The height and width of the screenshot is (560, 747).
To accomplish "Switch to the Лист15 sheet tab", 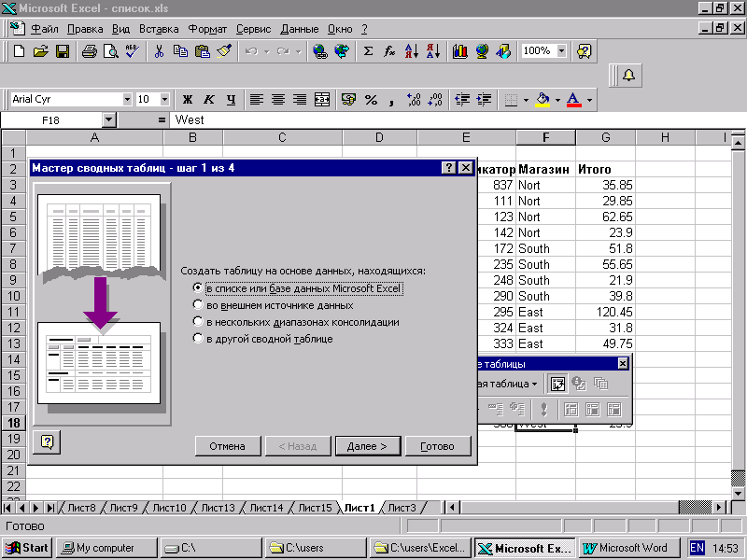I will click(x=315, y=508).
